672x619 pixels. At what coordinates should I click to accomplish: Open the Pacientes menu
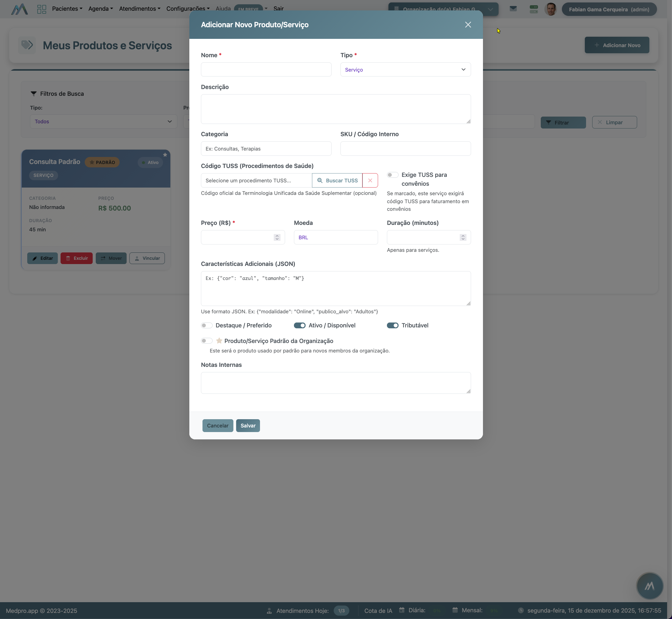(x=67, y=9)
